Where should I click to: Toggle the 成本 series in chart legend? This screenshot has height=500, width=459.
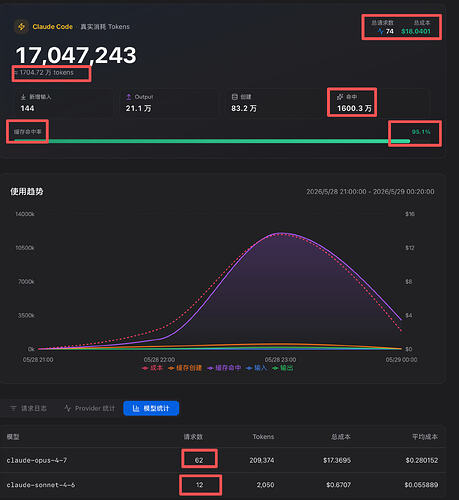[152, 368]
